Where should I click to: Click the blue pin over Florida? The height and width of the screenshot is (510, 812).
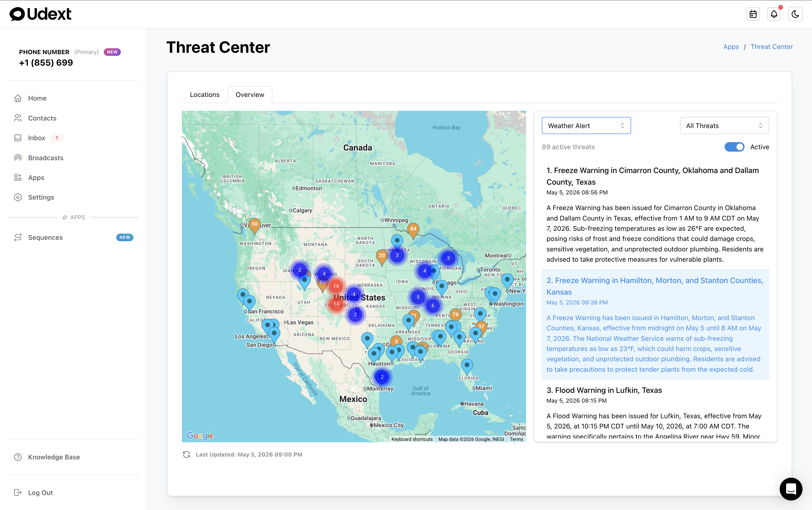point(467,367)
